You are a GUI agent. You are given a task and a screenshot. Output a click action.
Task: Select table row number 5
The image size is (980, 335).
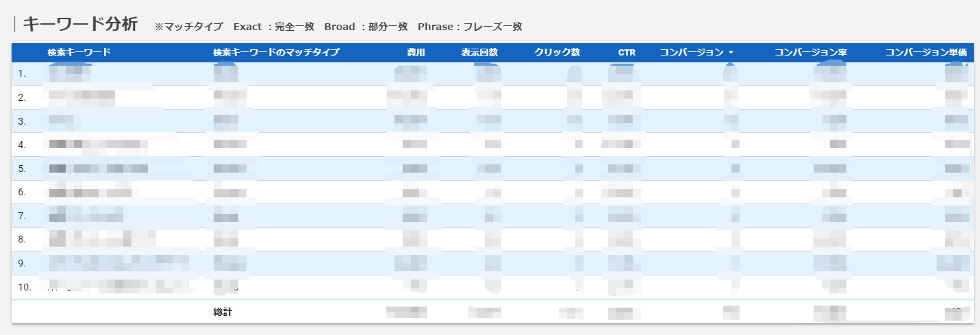coord(22,169)
